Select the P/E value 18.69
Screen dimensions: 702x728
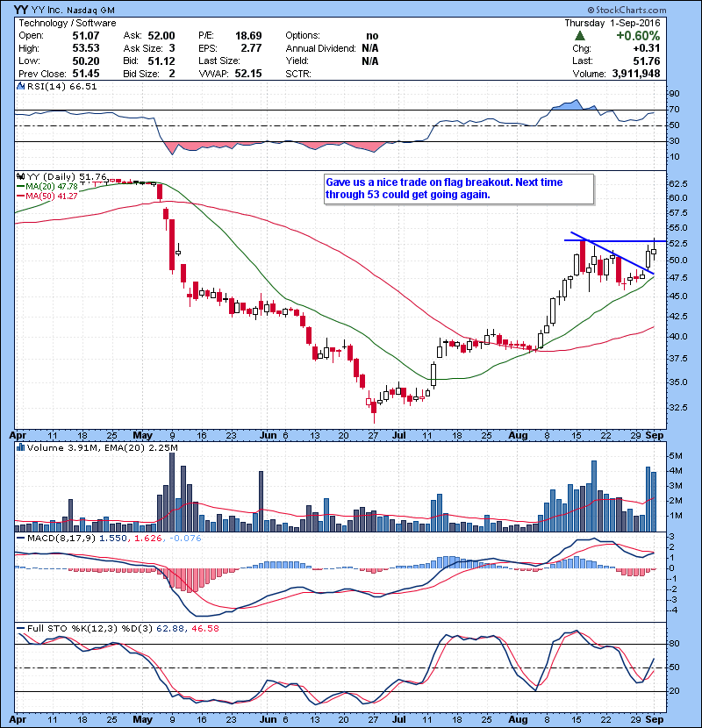248,36
